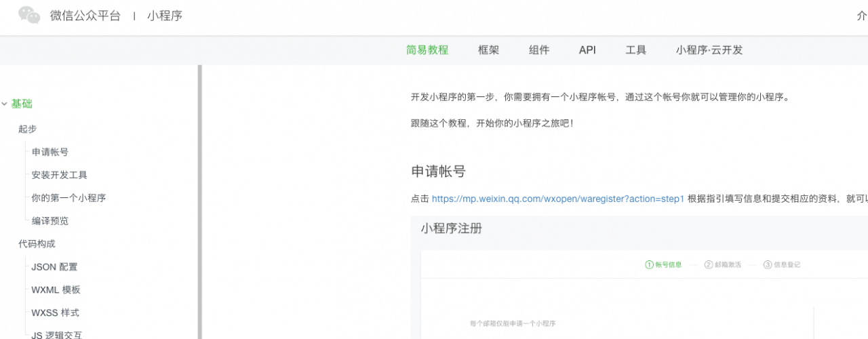The image size is (868, 339).
Task: Click the 每个邮箱仅能申请一个小程序 text
Action: click(513, 323)
